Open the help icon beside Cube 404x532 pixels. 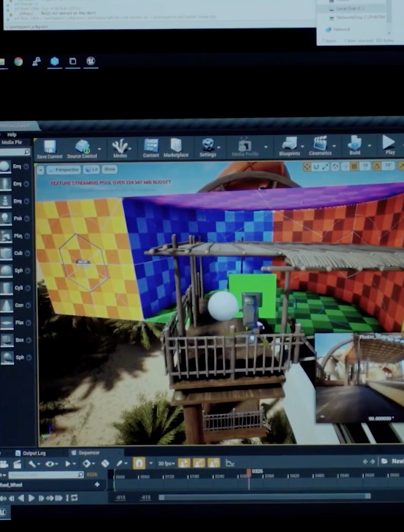[x=27, y=253]
